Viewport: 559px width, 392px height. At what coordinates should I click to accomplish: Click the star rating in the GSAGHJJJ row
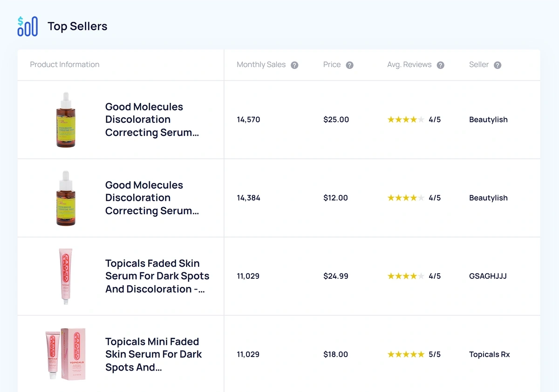pos(406,276)
